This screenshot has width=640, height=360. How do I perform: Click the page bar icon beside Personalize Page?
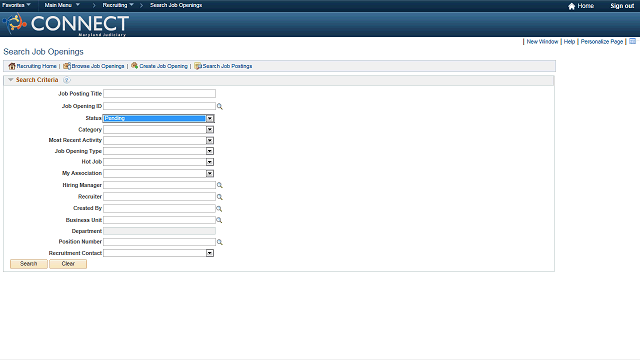pyautogui.click(x=633, y=41)
